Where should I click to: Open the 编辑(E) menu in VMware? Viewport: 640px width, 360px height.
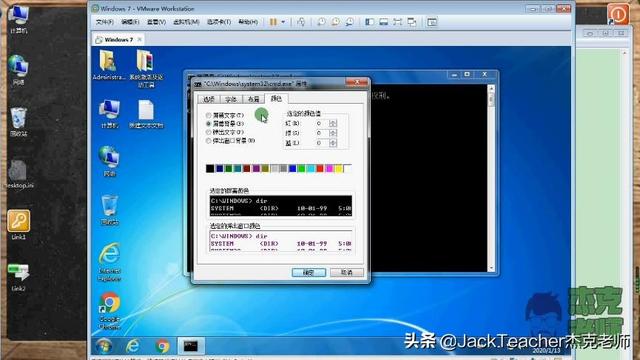point(130,22)
